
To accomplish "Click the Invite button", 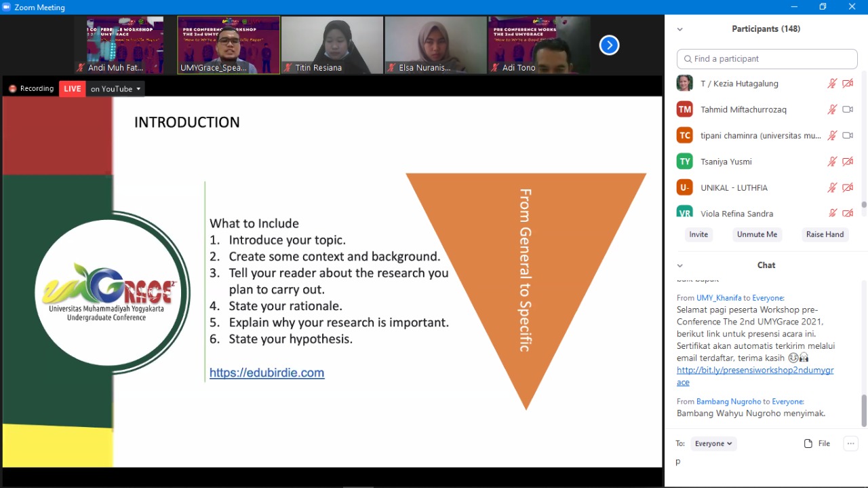I will [x=698, y=235].
